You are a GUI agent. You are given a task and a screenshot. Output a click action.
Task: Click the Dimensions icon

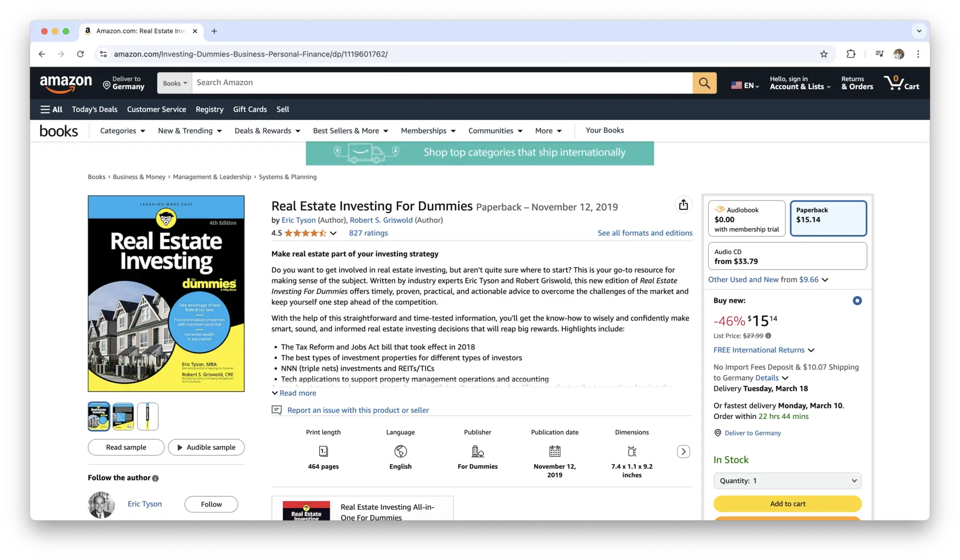632,451
